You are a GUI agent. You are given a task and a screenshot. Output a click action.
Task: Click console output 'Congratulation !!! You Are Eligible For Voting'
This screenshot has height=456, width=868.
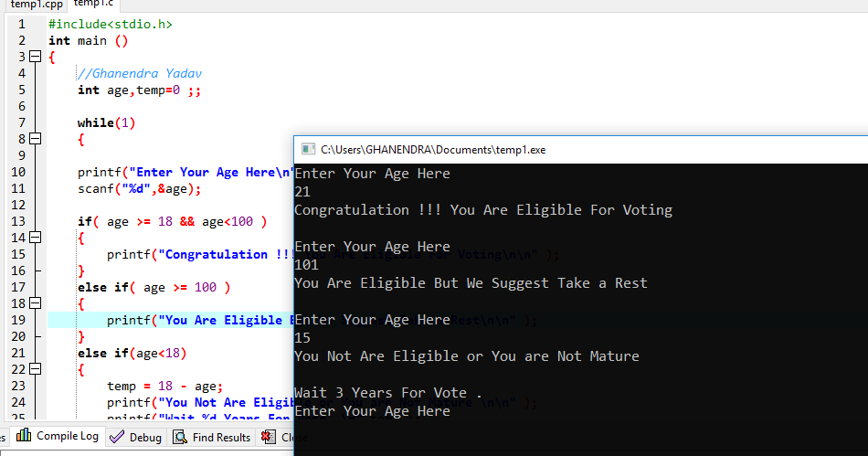coord(483,210)
